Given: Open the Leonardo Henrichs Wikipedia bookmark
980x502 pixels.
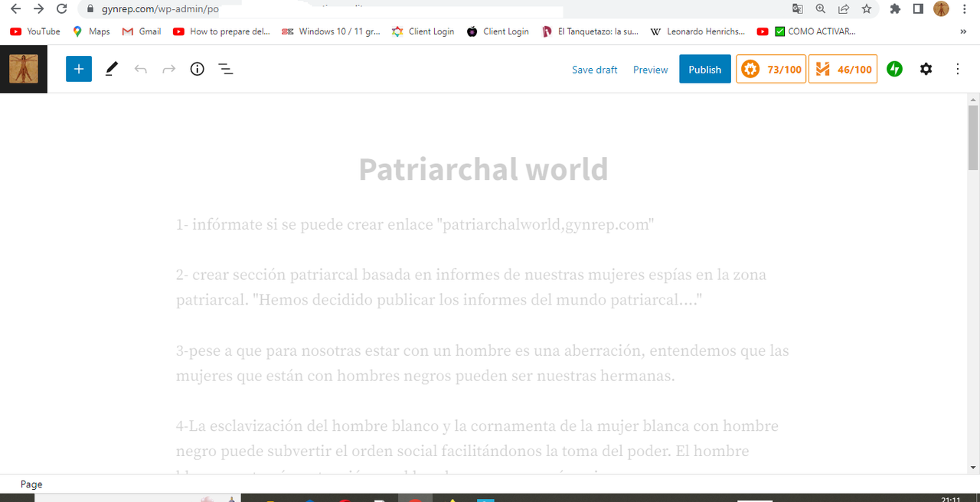Looking at the screenshot, I should click(x=698, y=31).
